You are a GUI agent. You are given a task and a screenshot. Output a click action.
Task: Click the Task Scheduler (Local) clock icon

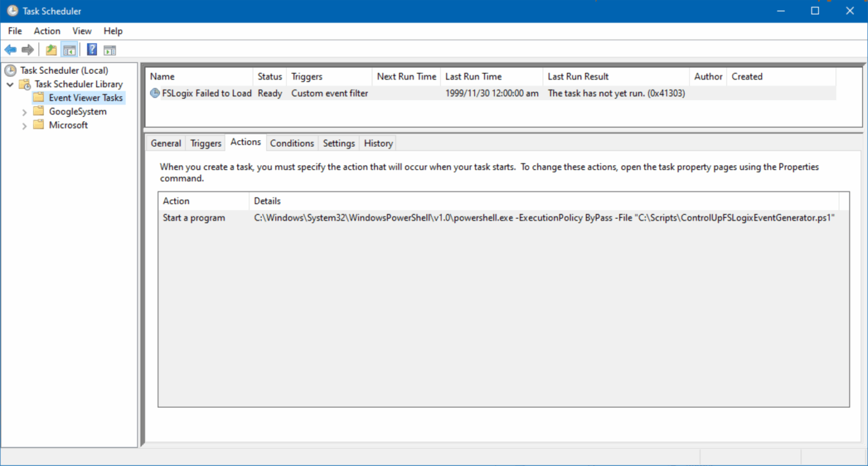point(10,69)
